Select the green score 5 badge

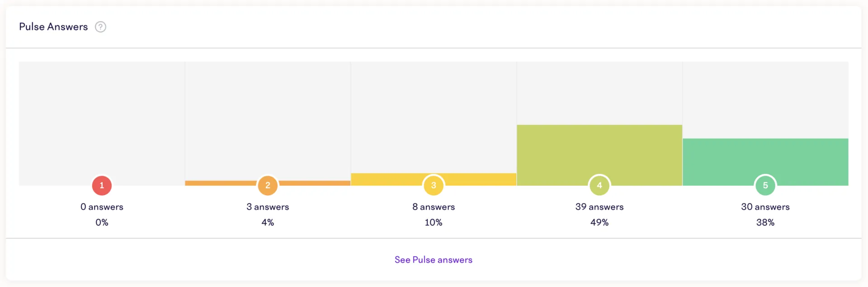point(765,186)
